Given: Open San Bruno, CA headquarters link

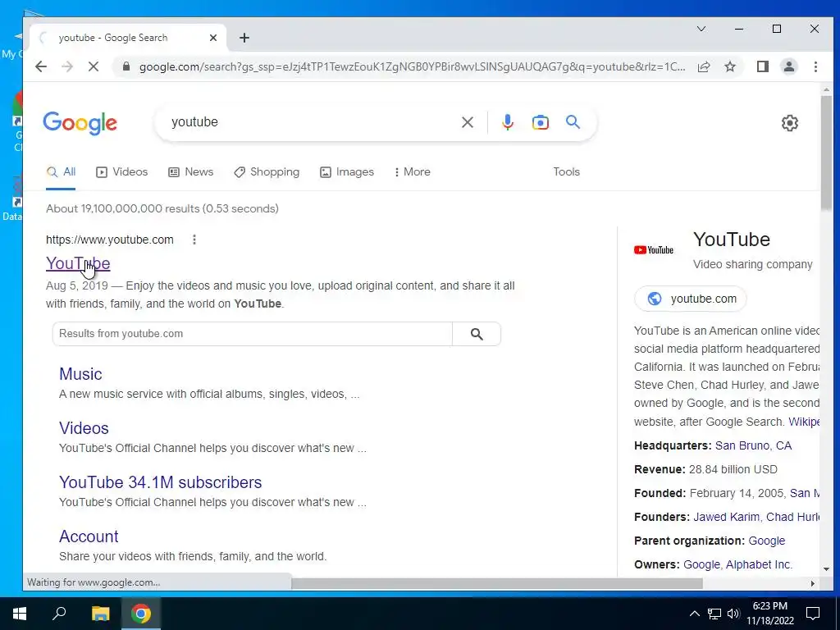Looking at the screenshot, I should (x=753, y=445).
